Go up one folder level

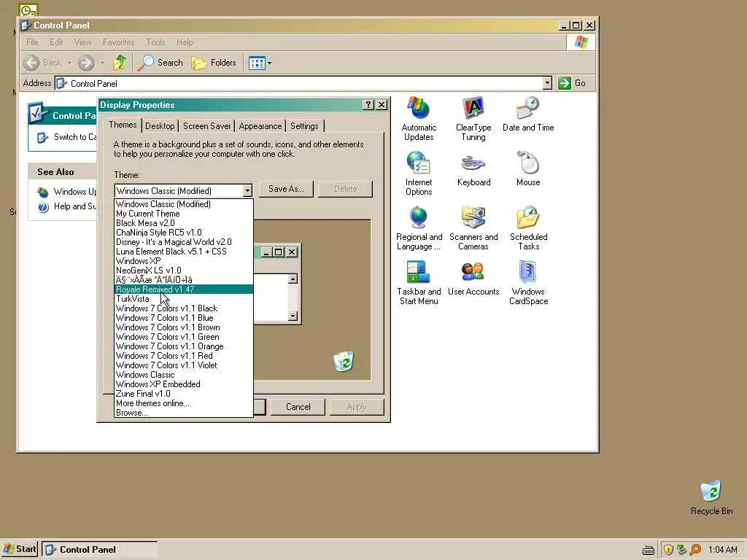tap(120, 63)
